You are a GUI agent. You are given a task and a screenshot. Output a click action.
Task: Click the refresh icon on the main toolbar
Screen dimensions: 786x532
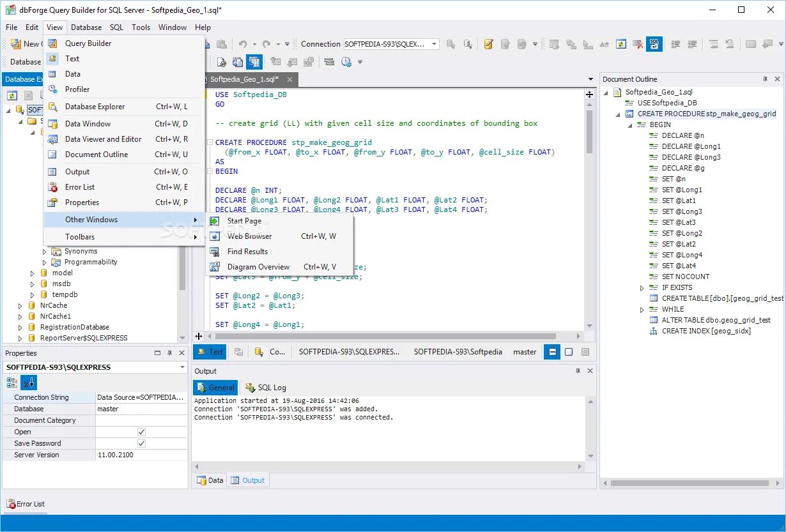(x=621, y=44)
